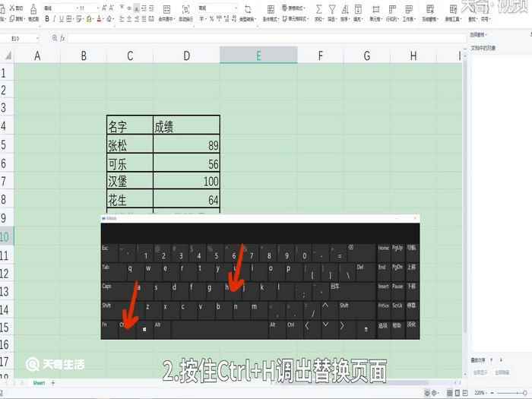Viewport: 532px width, 399px height.
Task: Click the Rows and Columns icon
Action: click(x=392, y=9)
